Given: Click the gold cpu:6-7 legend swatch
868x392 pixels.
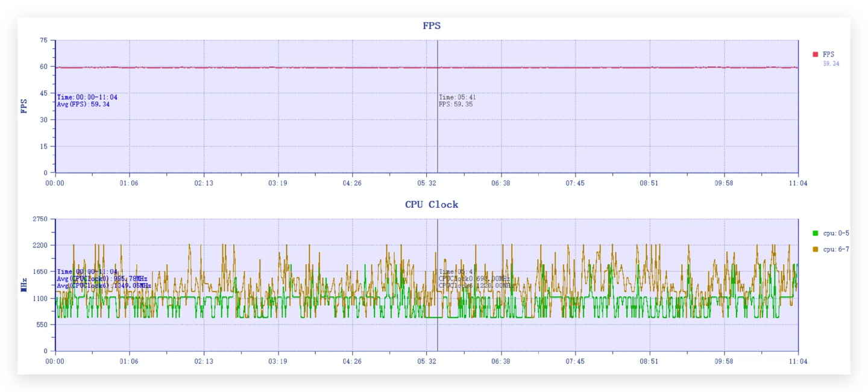Looking at the screenshot, I should click(816, 249).
